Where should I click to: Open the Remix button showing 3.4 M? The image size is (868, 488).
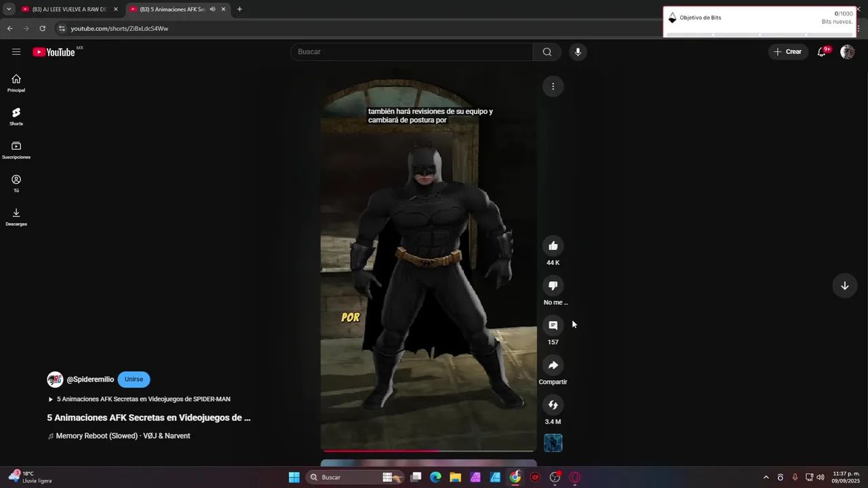pos(553,405)
